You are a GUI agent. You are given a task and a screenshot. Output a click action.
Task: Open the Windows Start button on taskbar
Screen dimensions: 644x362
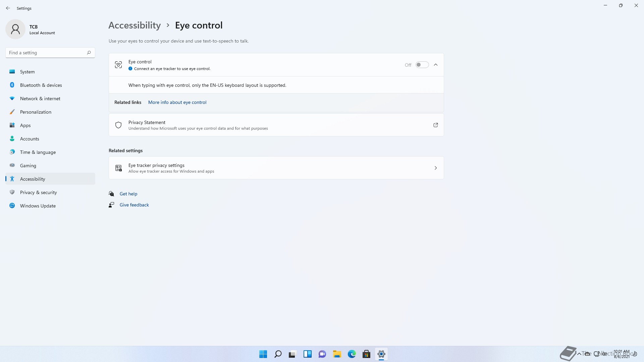[263, 354]
